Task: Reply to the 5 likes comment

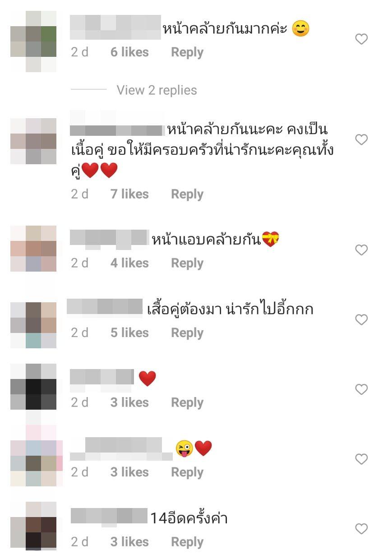Action: [x=187, y=333]
